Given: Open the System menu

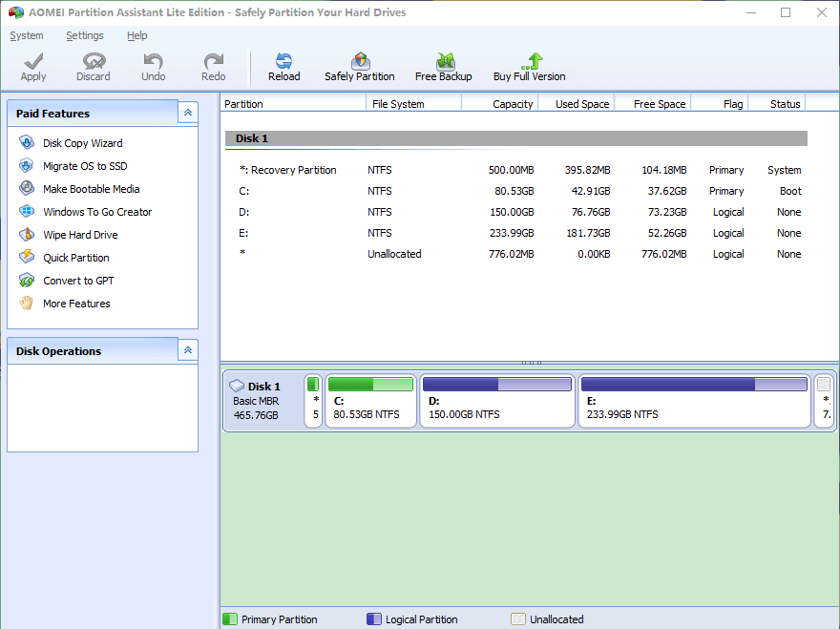Looking at the screenshot, I should [x=27, y=35].
